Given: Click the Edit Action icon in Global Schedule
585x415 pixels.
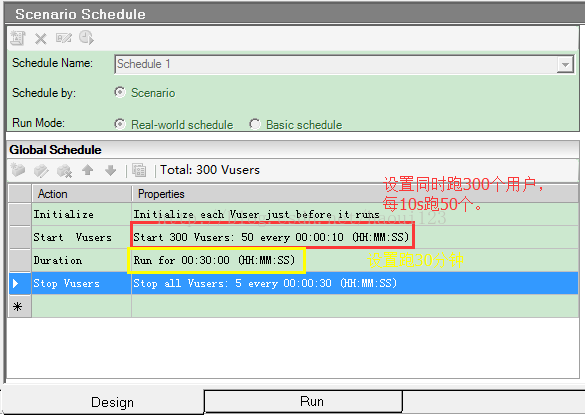Looking at the screenshot, I should (41, 171).
